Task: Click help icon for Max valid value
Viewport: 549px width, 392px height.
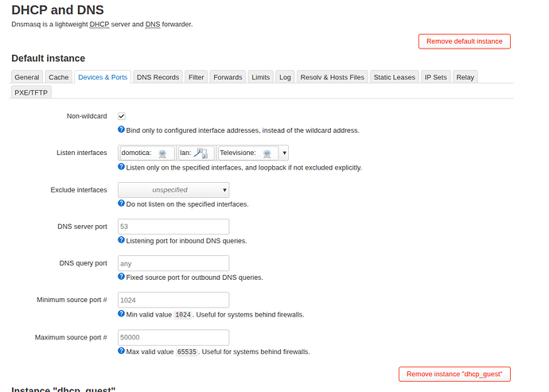Action: pyautogui.click(x=122, y=351)
